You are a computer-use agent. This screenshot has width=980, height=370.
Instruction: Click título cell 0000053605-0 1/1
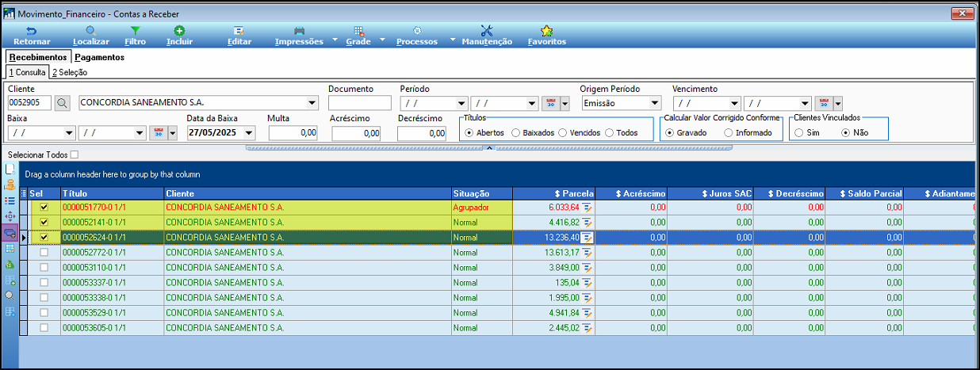112,328
